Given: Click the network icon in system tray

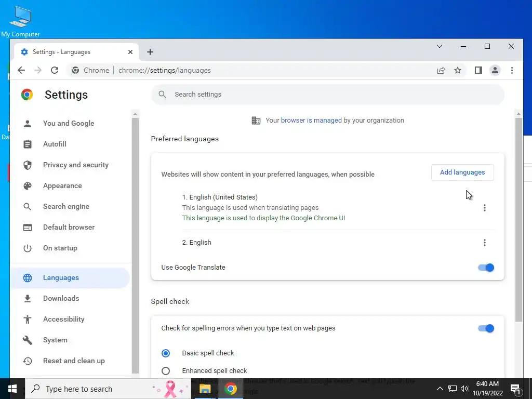Looking at the screenshot, I should 453,389.
